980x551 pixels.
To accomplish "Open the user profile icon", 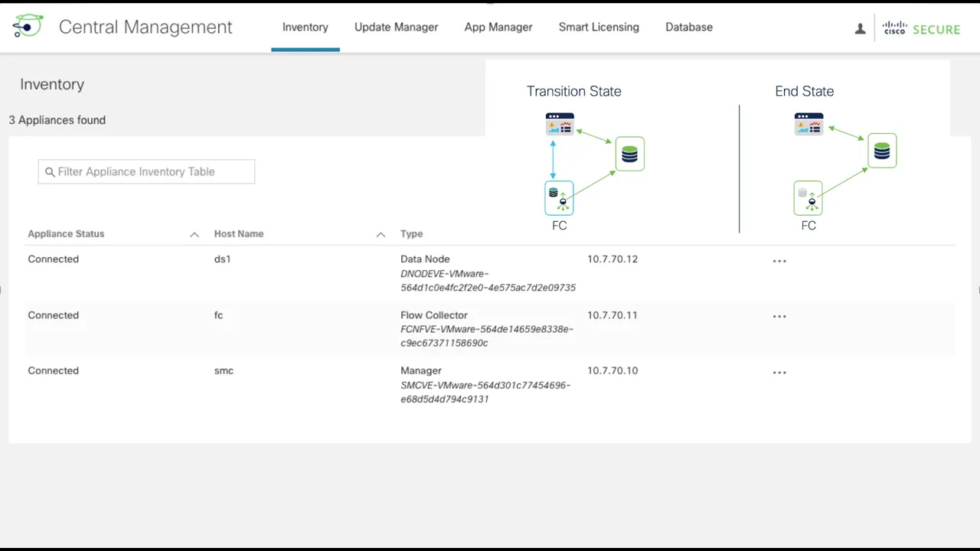I will [x=860, y=28].
